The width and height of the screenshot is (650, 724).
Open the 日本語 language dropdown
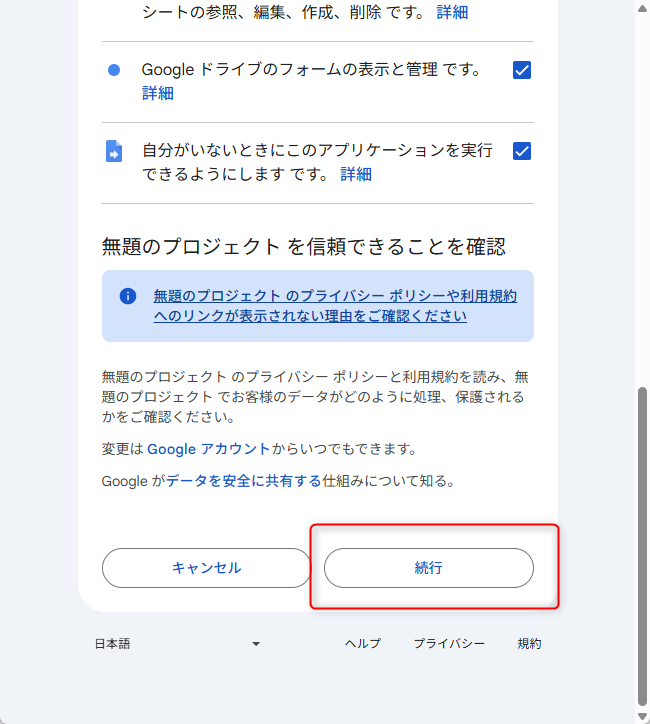pyautogui.click(x=177, y=644)
